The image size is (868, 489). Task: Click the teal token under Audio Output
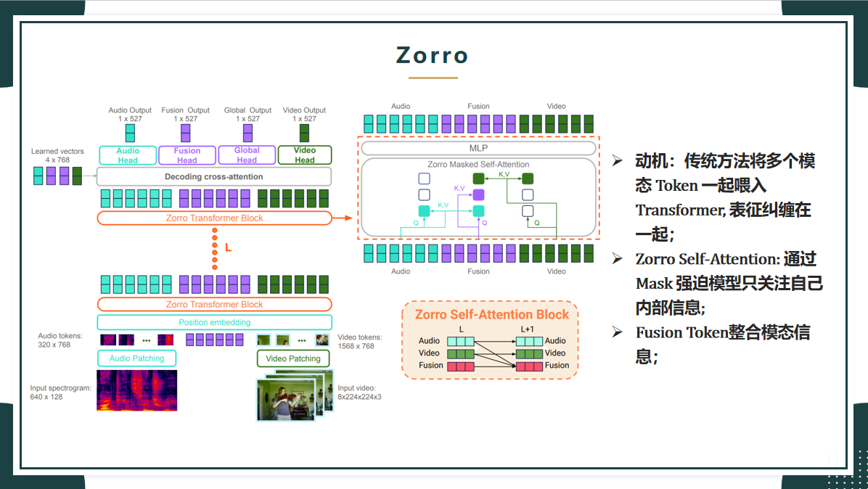click(x=130, y=133)
